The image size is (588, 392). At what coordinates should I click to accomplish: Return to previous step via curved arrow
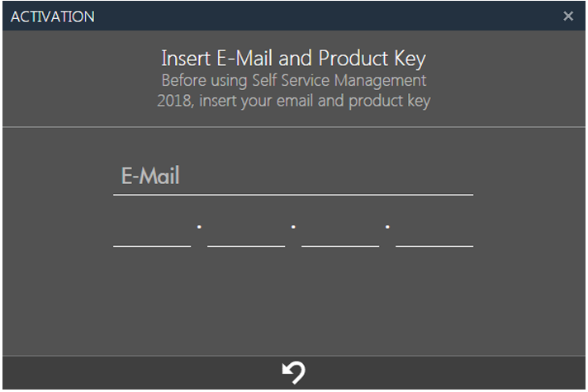point(294,372)
